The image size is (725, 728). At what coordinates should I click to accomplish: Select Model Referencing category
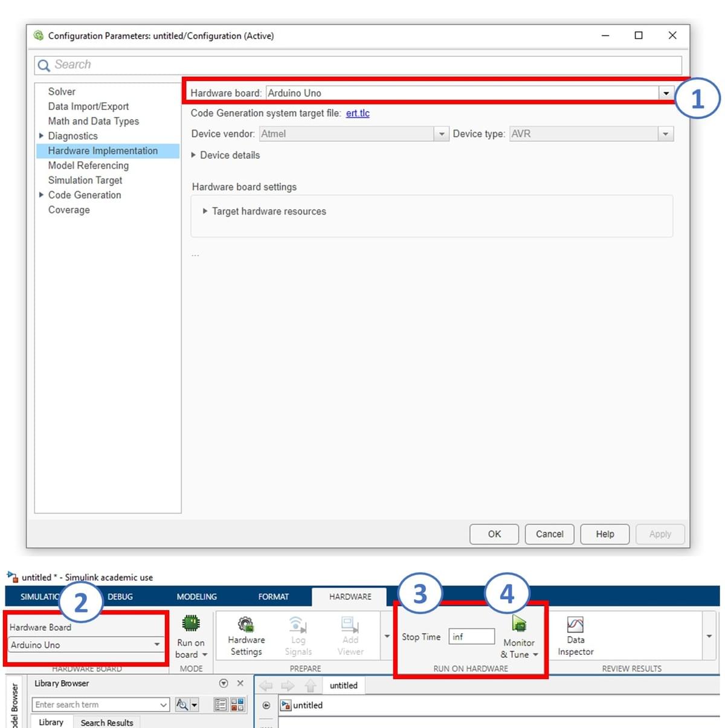click(x=88, y=166)
